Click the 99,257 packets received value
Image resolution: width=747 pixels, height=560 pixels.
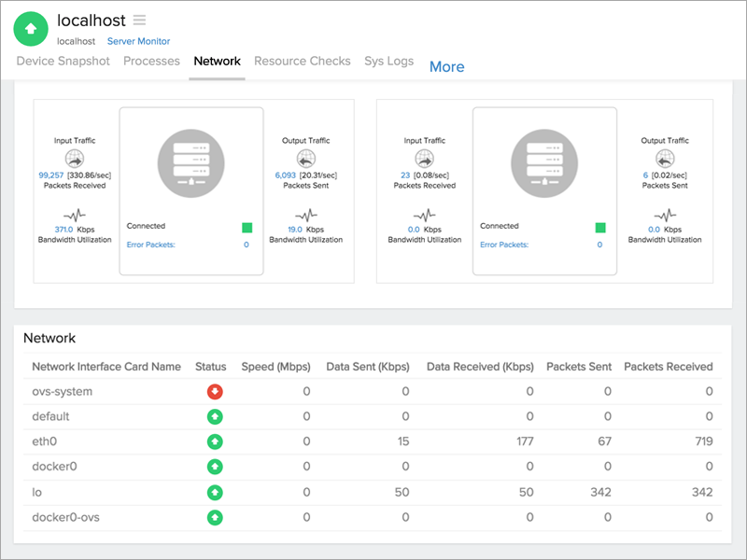50,175
